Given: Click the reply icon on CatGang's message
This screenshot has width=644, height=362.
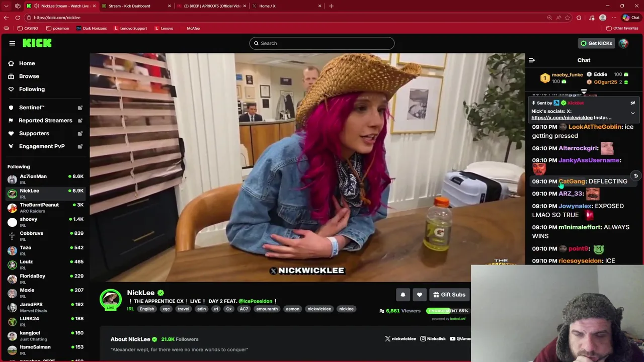Looking at the screenshot, I should [635, 176].
